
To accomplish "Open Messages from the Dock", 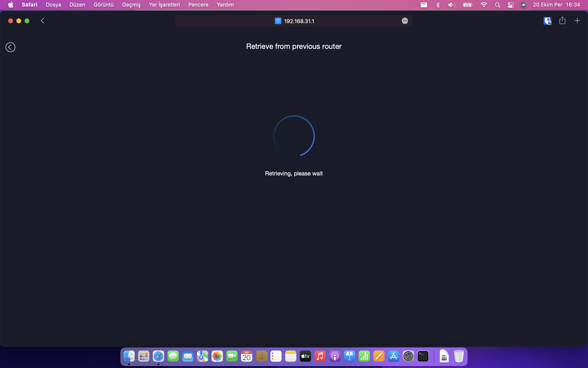I will point(173,356).
